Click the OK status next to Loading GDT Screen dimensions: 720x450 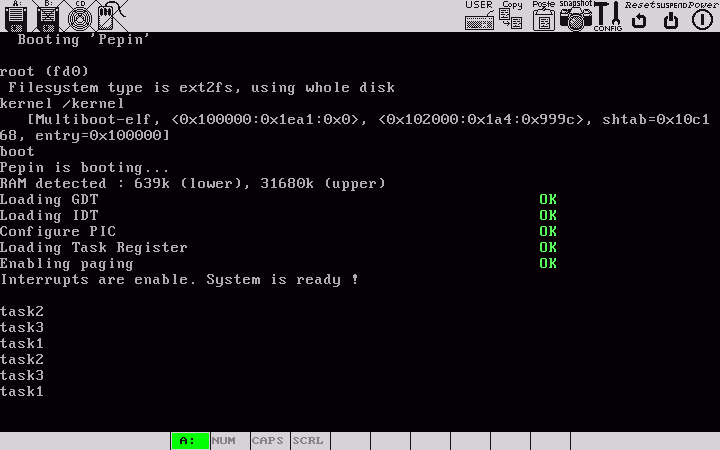point(548,200)
